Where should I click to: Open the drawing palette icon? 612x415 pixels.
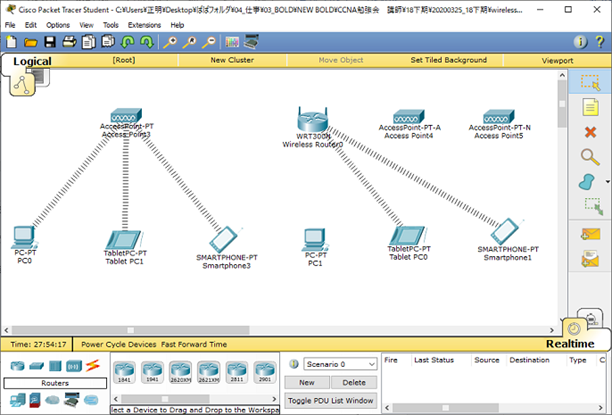[x=232, y=42]
